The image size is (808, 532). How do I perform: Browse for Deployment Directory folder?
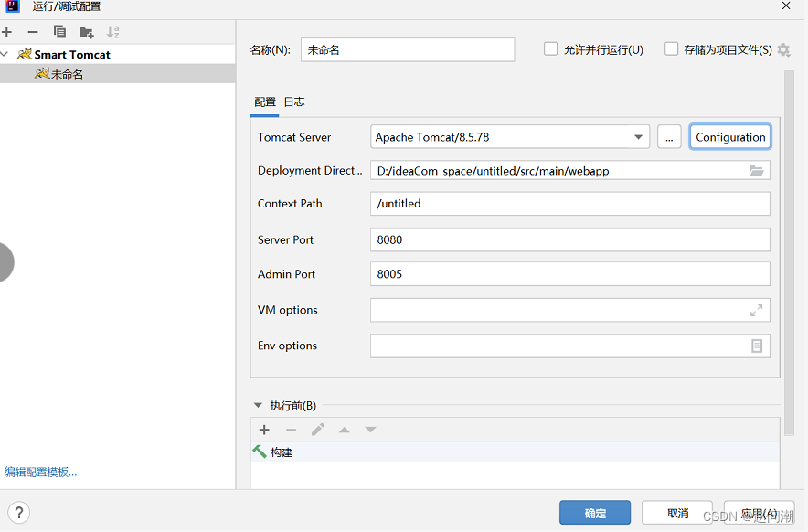(x=756, y=171)
